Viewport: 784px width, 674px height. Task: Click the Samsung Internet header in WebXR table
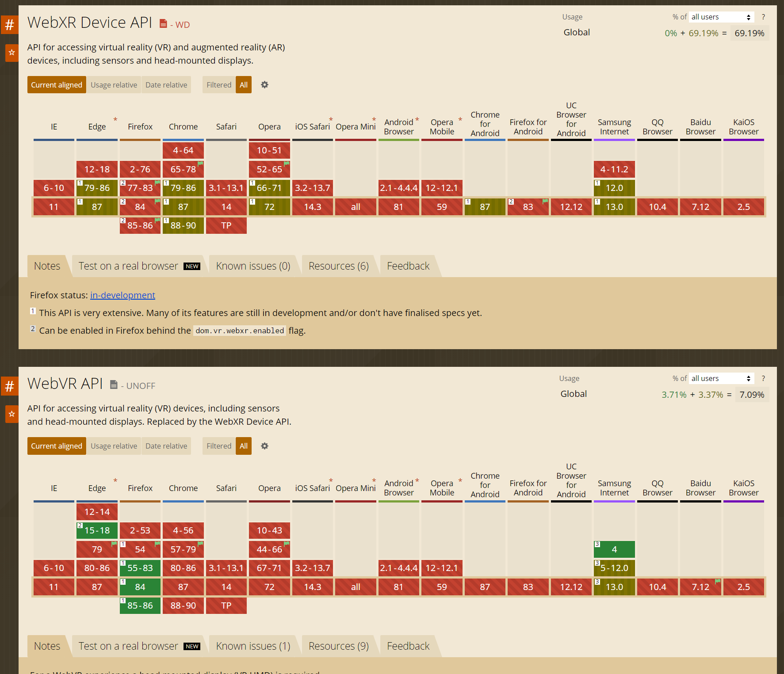point(614,127)
